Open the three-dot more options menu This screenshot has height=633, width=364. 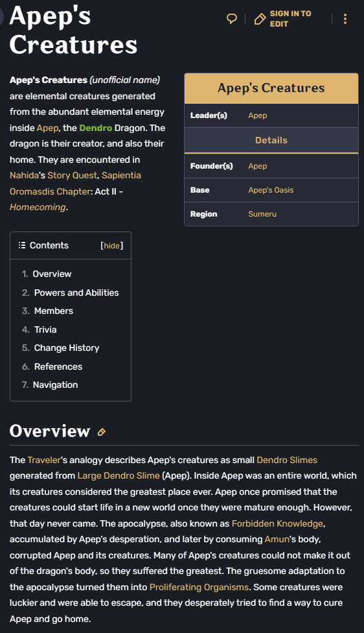click(x=345, y=19)
